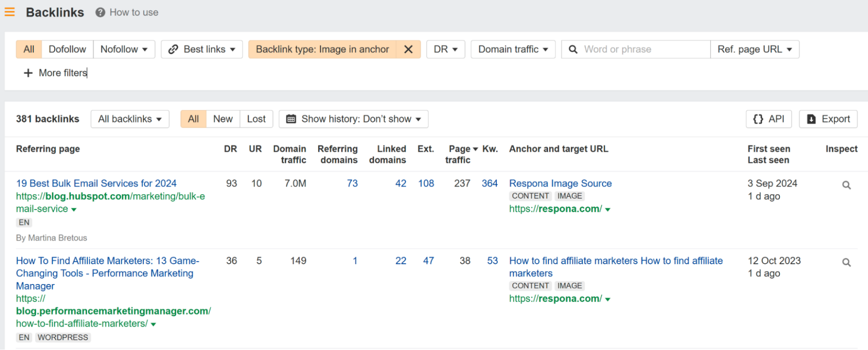Click the link chain icon of Best links
The height and width of the screenshot is (350, 868).
click(173, 49)
